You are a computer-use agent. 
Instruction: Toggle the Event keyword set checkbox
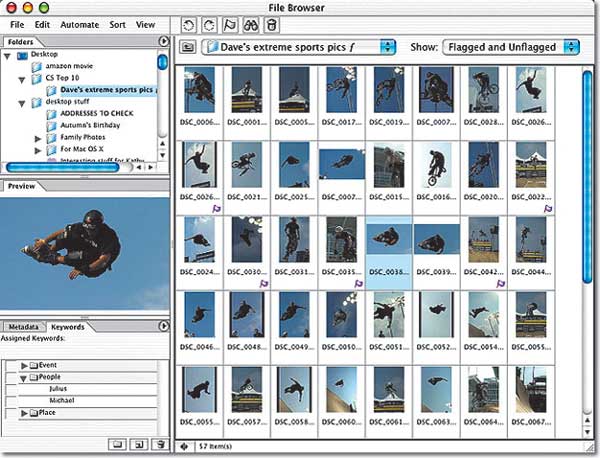click(11, 365)
